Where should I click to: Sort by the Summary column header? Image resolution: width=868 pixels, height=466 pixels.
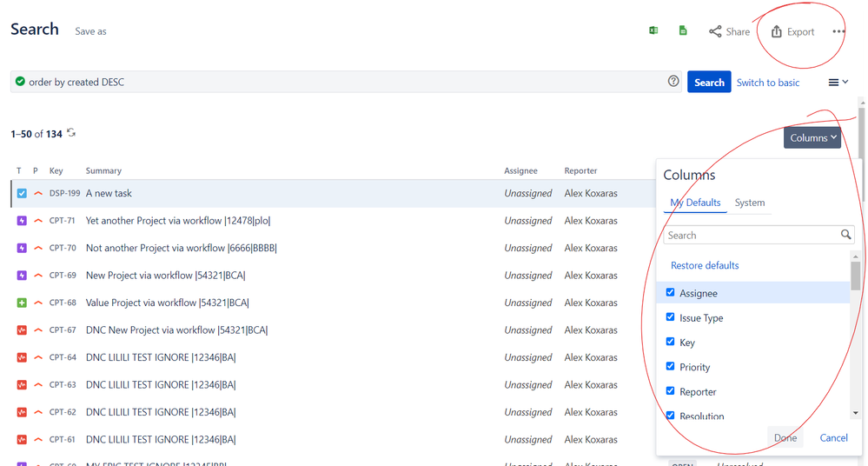(x=103, y=170)
